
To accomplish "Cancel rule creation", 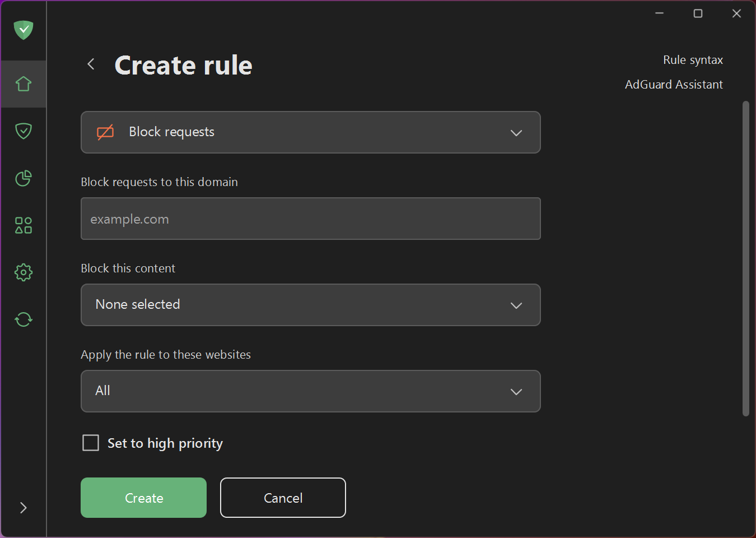I will tap(283, 498).
